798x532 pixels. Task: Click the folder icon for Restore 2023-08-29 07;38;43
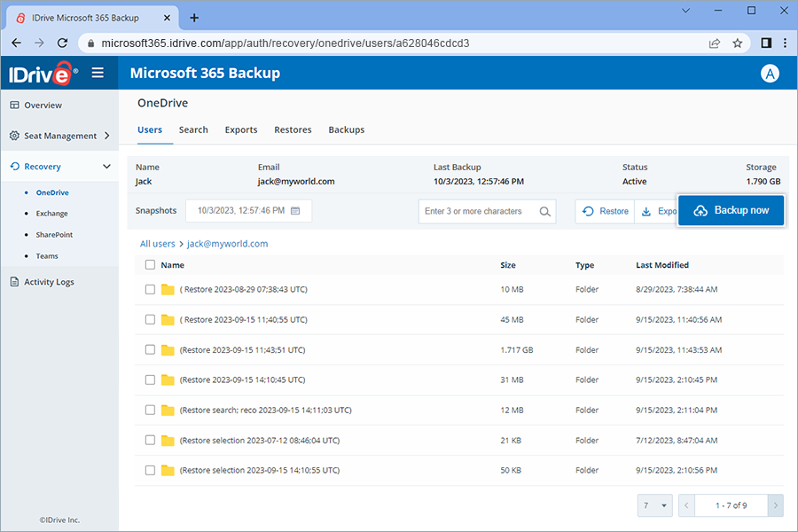pos(168,290)
